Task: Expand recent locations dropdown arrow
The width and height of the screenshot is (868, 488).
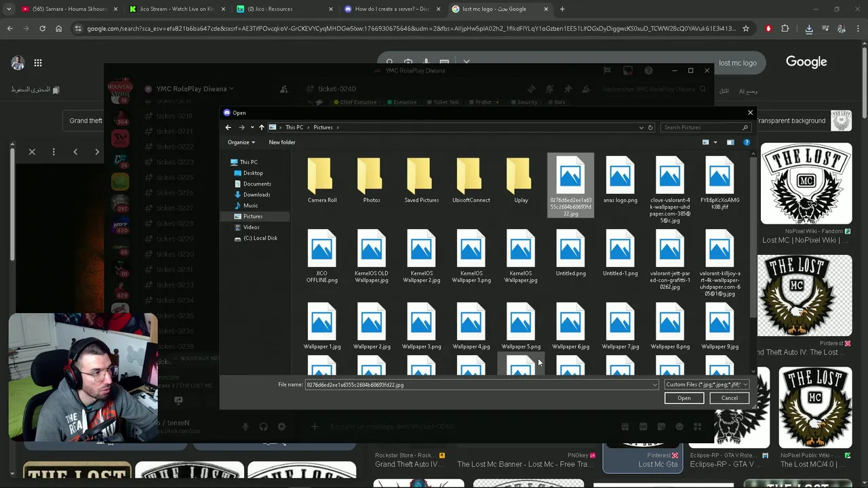Action: tap(252, 127)
